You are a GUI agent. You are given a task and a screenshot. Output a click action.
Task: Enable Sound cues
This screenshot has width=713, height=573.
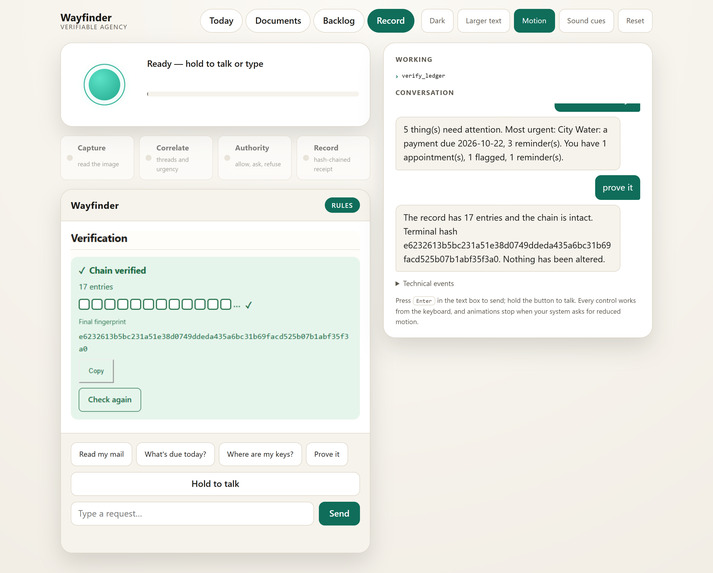coord(586,21)
